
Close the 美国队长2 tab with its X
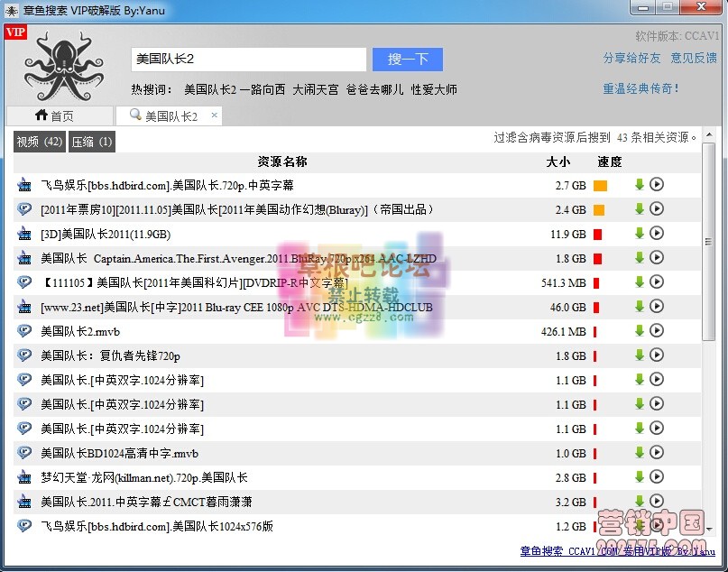(213, 115)
